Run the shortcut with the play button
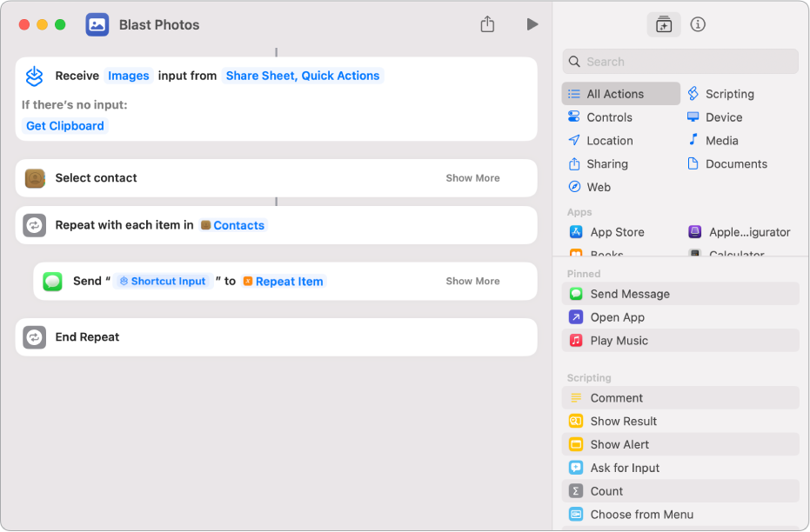The width and height of the screenshot is (810, 532). [532, 24]
